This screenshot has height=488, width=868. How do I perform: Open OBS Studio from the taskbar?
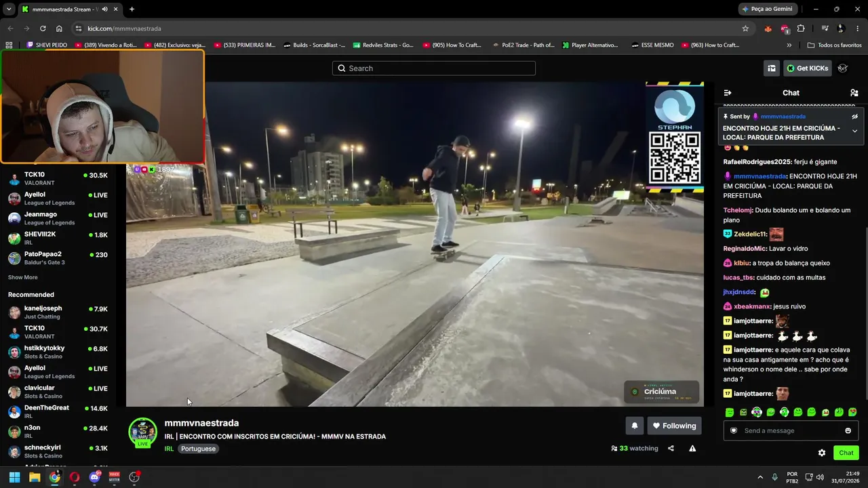tap(134, 477)
